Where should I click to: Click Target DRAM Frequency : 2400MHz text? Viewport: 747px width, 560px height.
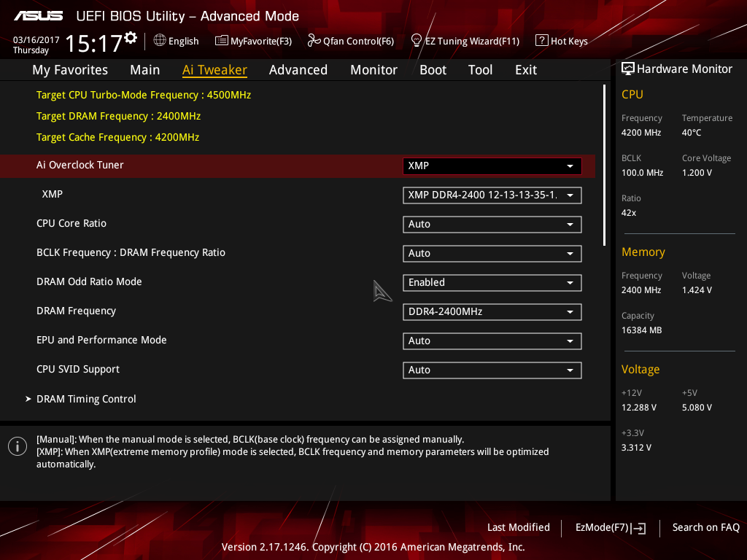tap(118, 116)
